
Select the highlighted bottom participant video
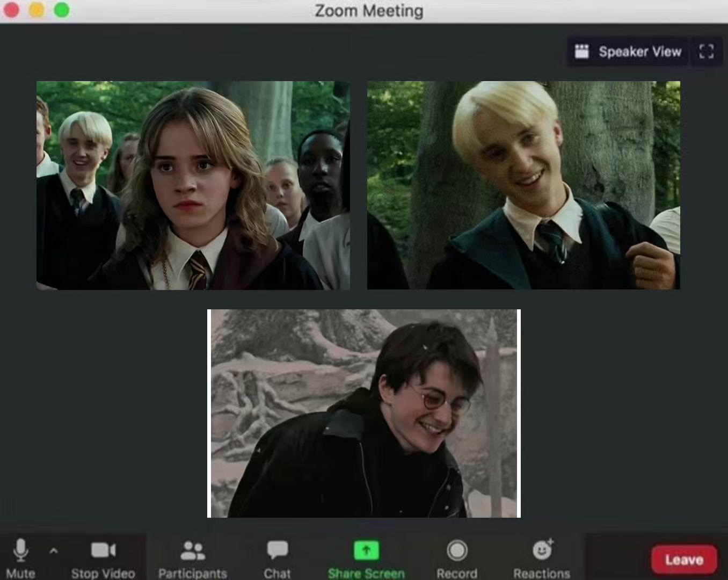point(364,414)
